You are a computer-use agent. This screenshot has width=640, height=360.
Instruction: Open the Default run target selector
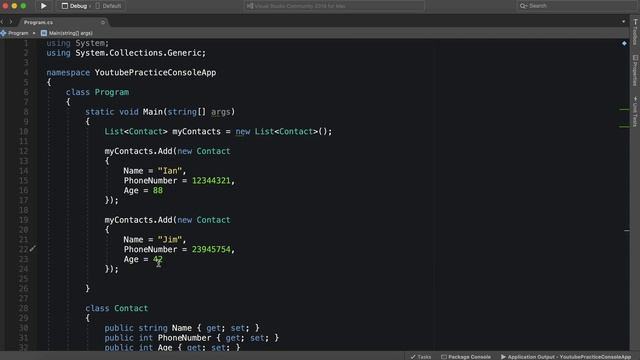click(108, 6)
